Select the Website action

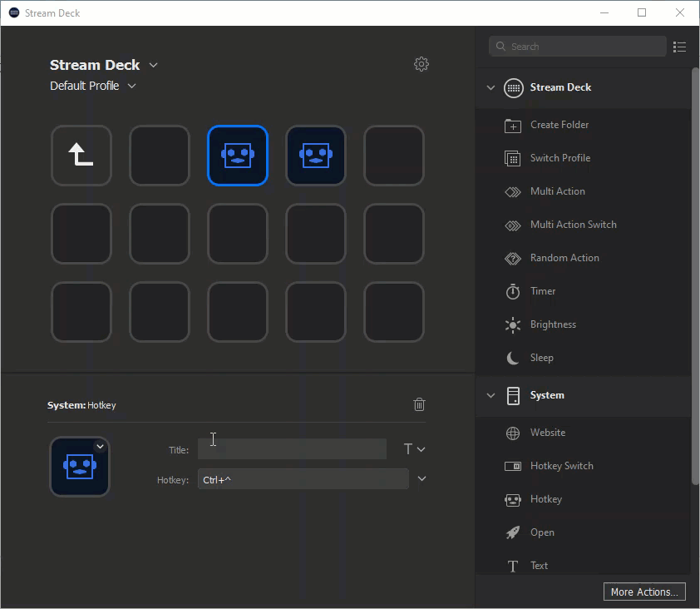[x=548, y=433]
